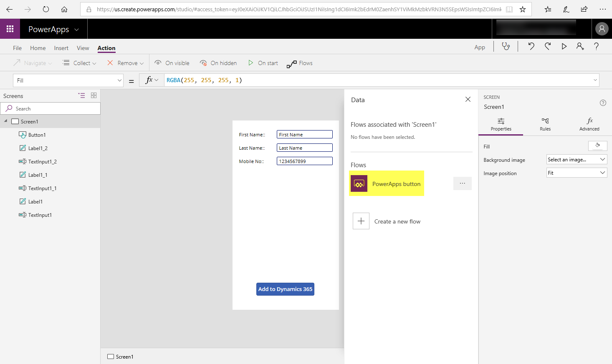
Task: Click the plus icon for new flow
Action: pos(361,221)
